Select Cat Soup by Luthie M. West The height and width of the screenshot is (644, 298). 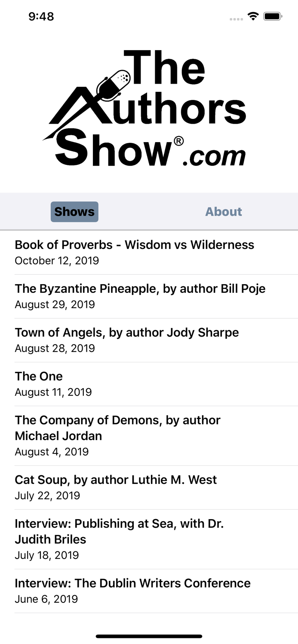[x=116, y=480]
